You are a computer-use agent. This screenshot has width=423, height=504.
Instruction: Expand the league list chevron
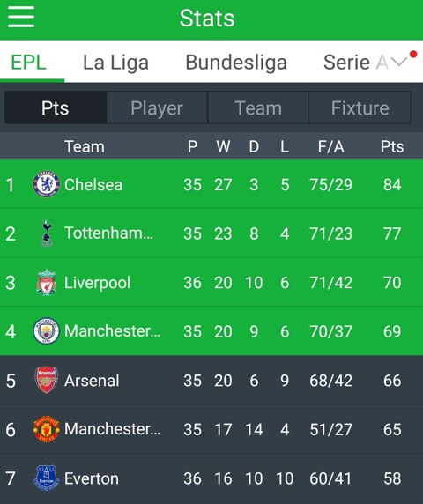coord(399,62)
